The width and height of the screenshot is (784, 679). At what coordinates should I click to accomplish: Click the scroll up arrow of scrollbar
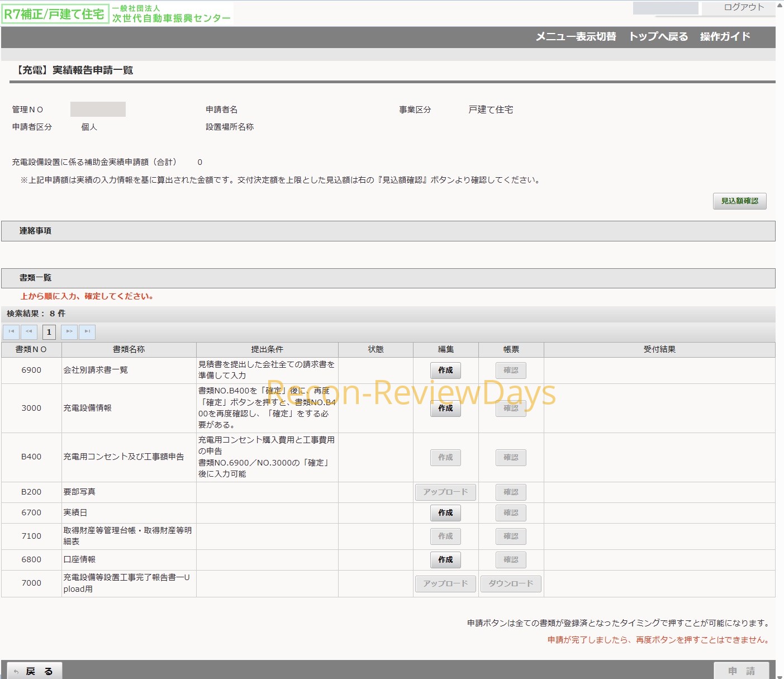point(780,4)
